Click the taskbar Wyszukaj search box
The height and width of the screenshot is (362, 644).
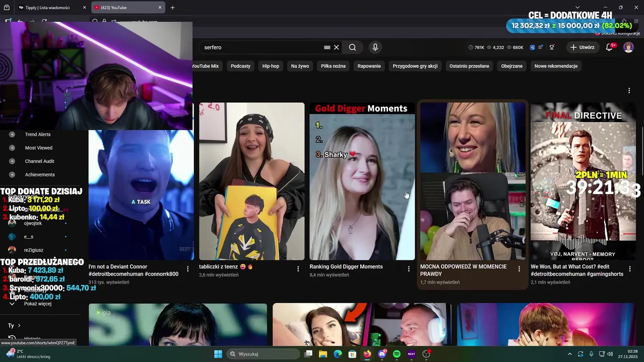click(x=263, y=354)
